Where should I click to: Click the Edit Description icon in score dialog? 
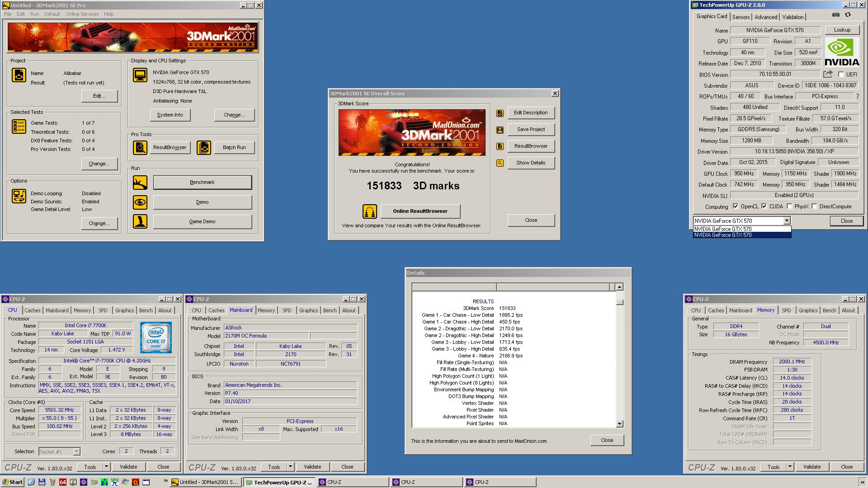(500, 113)
